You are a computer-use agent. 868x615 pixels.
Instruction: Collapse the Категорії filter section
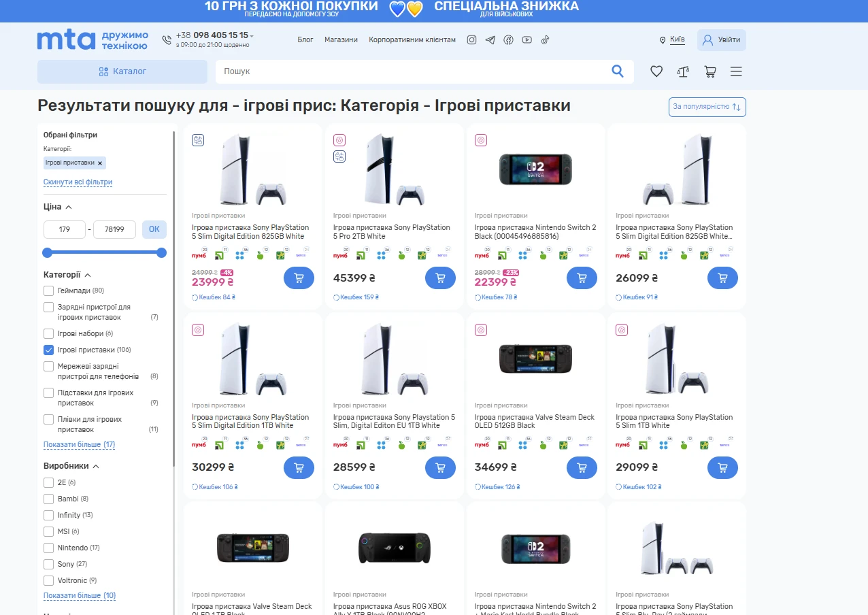88,275
